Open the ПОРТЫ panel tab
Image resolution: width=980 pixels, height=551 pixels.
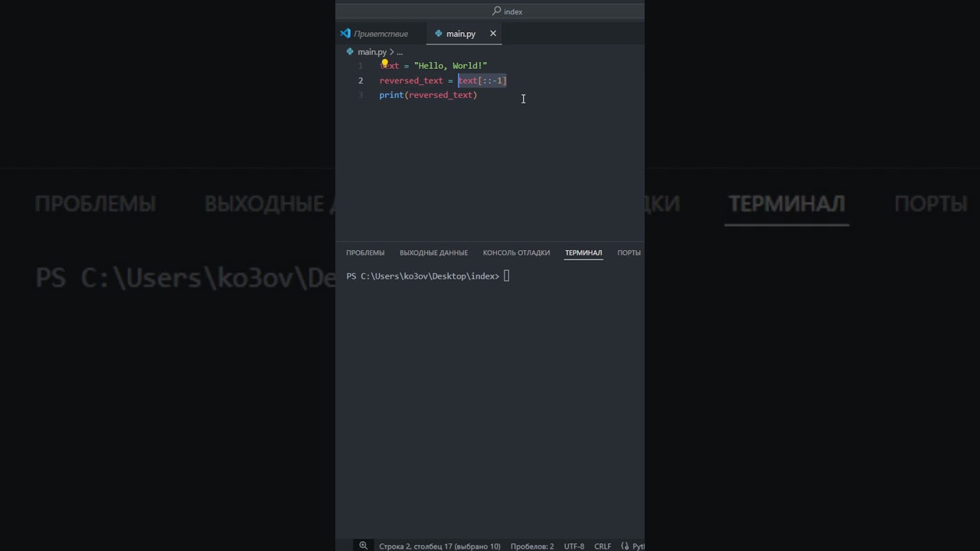[629, 253]
